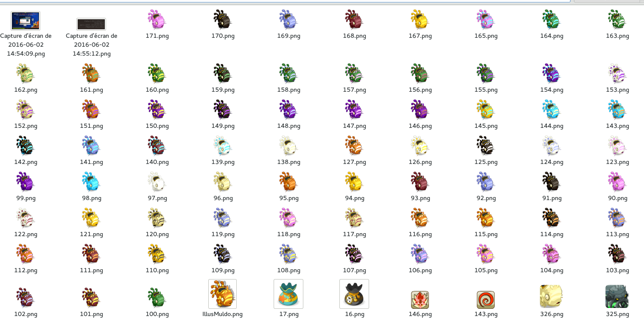Click the 91.png black creature icon
Viewport: 644px width, 319px height.
[x=552, y=182]
